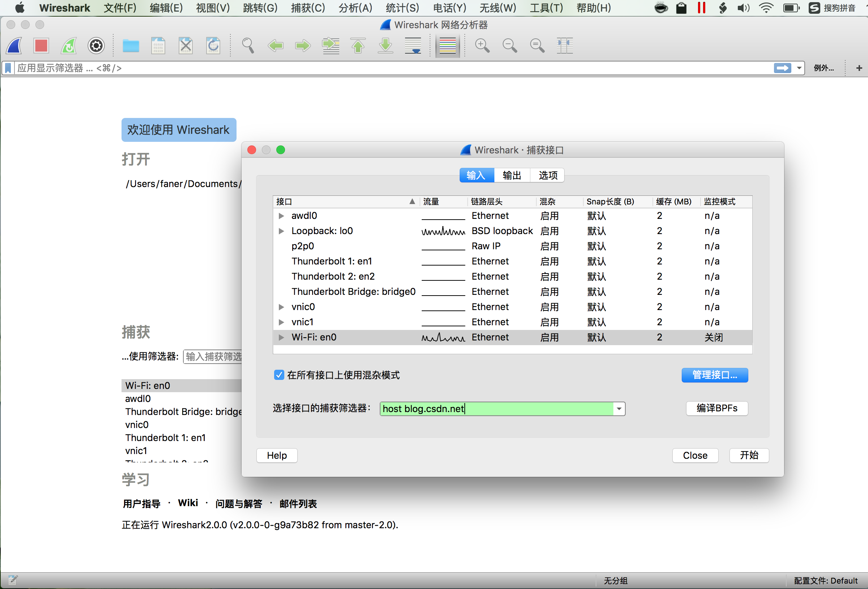Expand the Wi-Fi: en0 interface row

[281, 338]
